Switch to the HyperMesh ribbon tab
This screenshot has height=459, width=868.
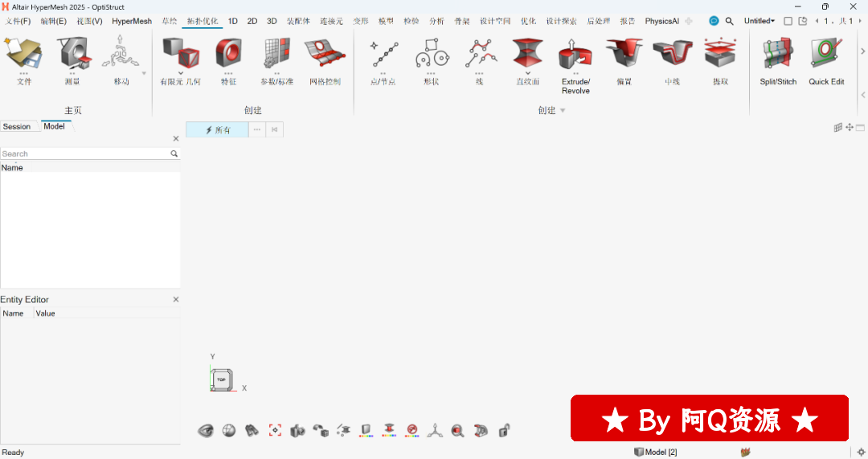coord(132,21)
